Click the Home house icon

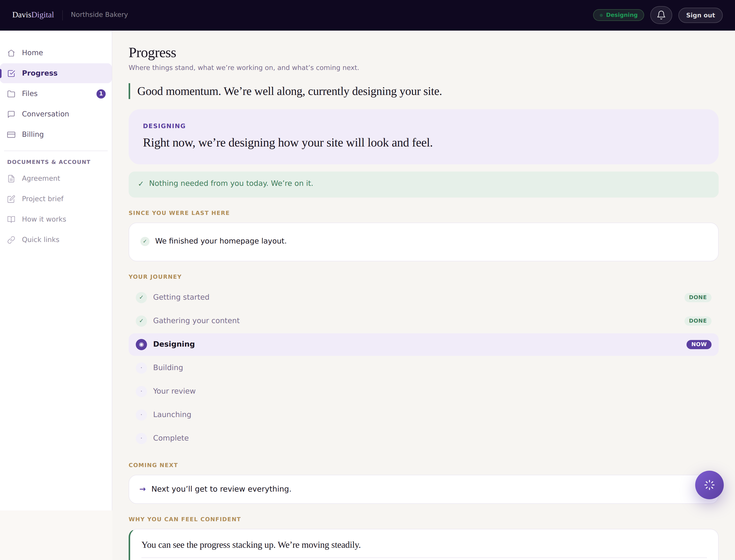coord(11,53)
